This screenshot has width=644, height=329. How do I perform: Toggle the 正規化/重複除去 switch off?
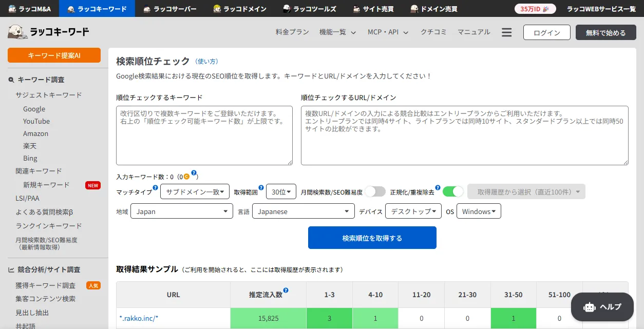point(453,191)
